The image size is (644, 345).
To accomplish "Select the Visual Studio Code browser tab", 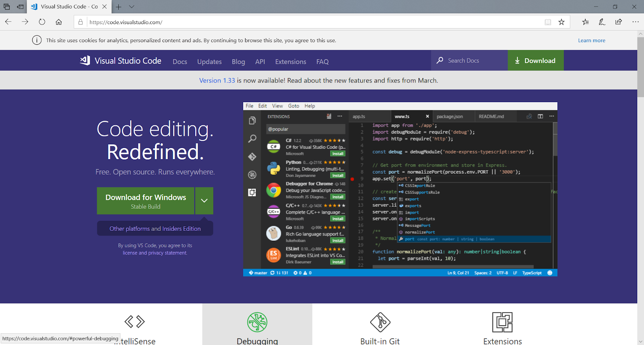I will (69, 6).
